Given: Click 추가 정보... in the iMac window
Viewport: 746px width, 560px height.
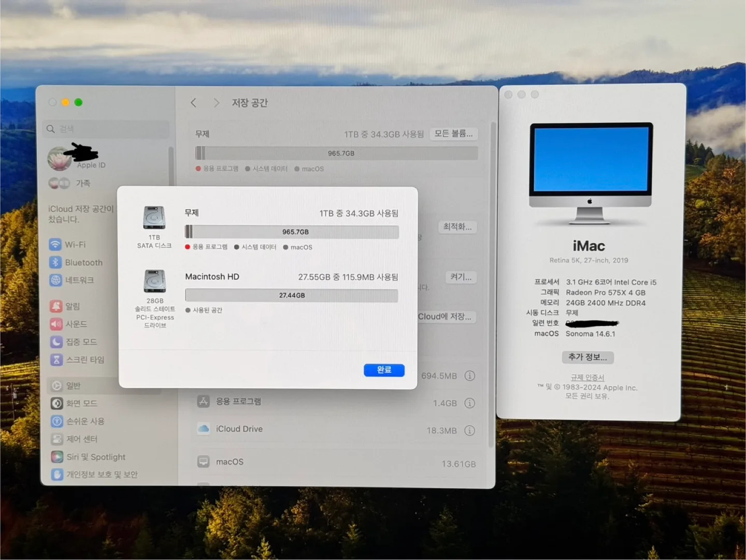Looking at the screenshot, I should pos(587,357).
